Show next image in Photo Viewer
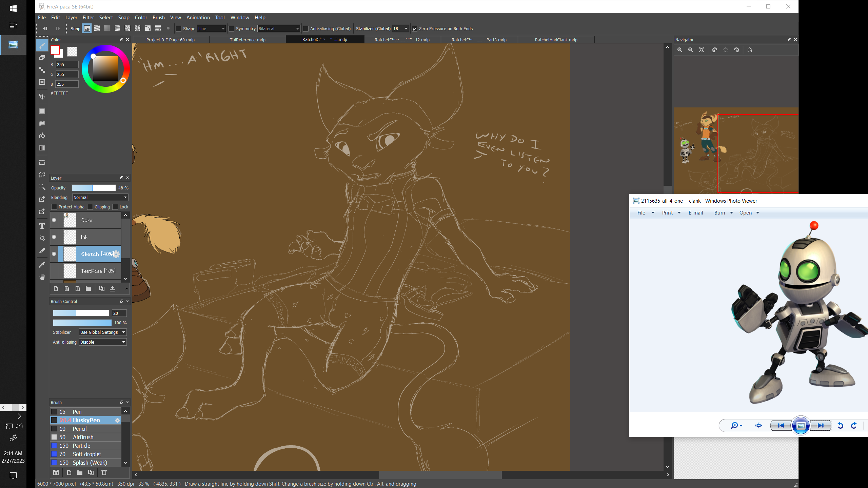The width and height of the screenshot is (868, 488). (821, 425)
